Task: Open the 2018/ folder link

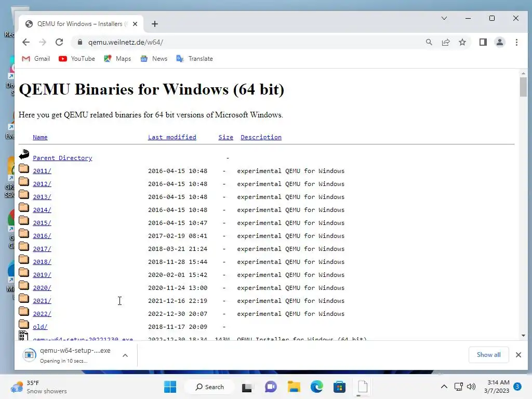Action: (x=42, y=262)
